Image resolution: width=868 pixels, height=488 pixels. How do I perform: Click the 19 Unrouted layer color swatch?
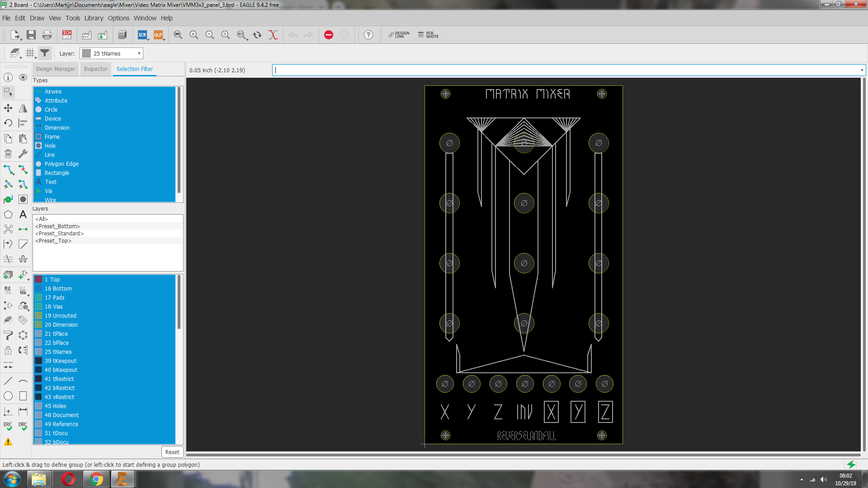[39, 316]
